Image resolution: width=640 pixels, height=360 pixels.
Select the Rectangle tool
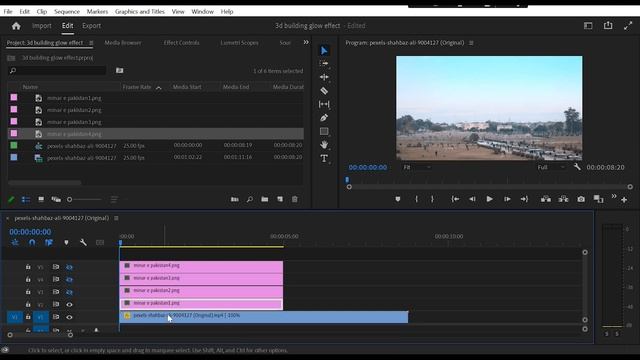[324, 131]
